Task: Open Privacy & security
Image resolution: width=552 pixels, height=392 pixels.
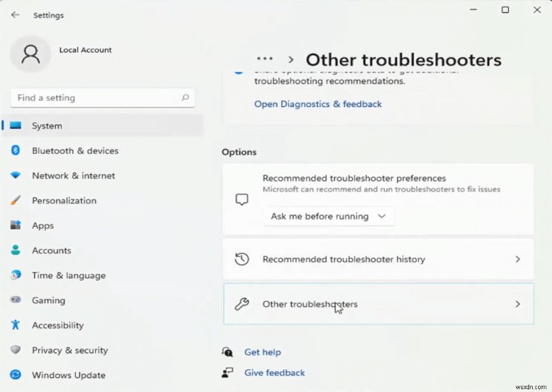Action: pos(103,350)
